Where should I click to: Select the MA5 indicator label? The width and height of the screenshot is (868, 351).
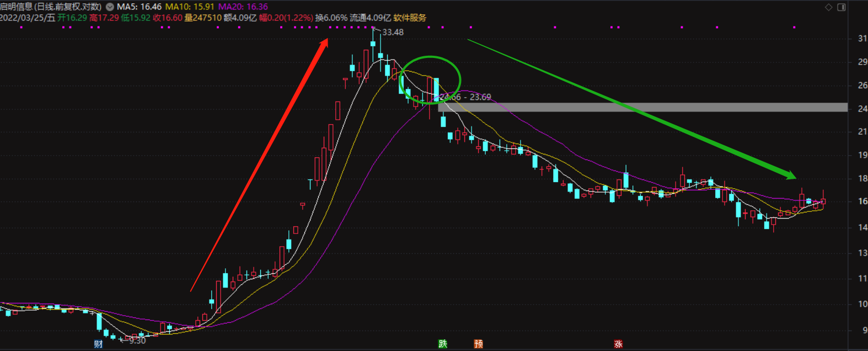[139, 7]
